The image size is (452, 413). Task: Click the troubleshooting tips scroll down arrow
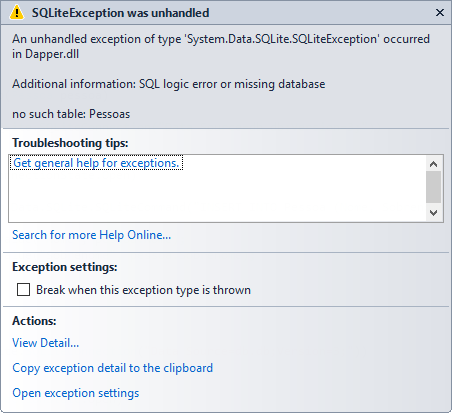[433, 212]
